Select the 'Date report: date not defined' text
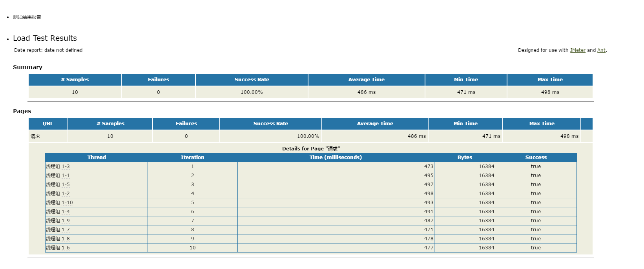The width and height of the screenshot is (644, 269). tap(48, 50)
